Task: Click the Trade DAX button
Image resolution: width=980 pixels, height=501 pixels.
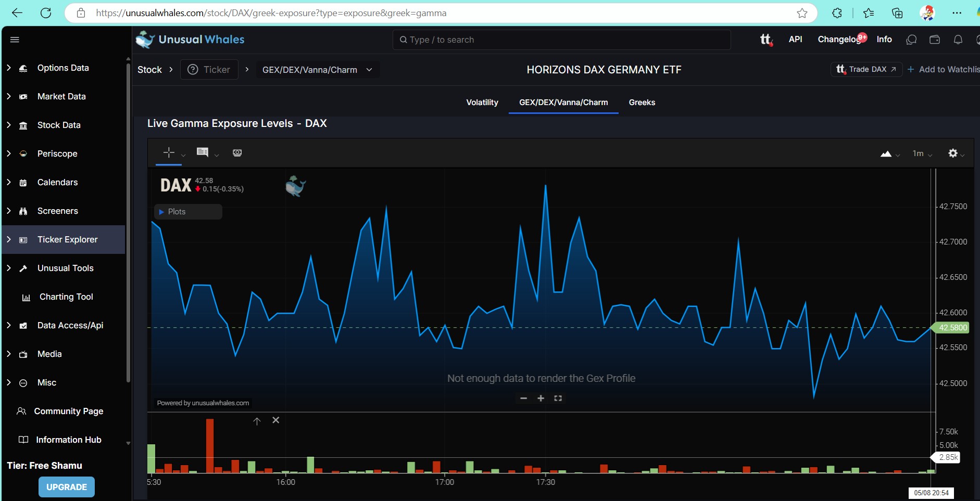Action: click(x=866, y=69)
